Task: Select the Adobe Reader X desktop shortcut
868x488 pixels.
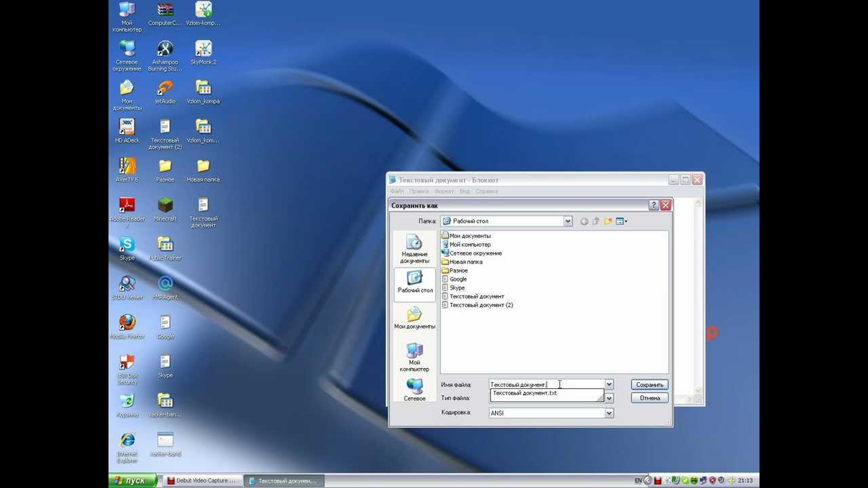Action: [127, 213]
